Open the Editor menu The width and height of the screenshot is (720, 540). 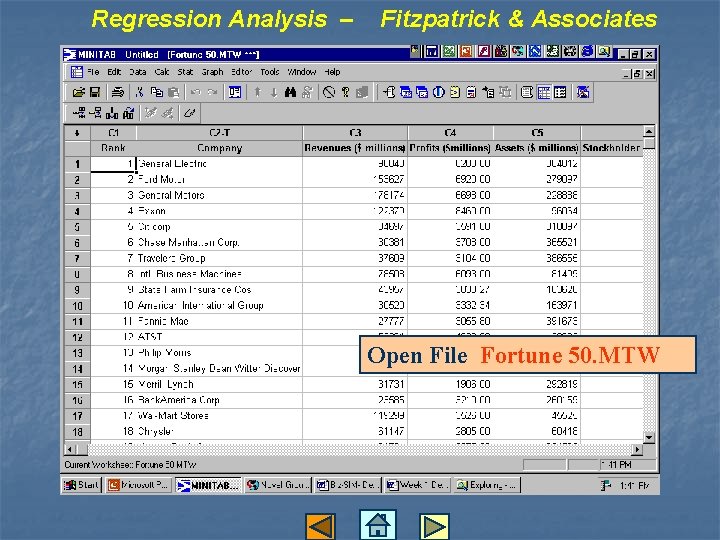click(242, 72)
